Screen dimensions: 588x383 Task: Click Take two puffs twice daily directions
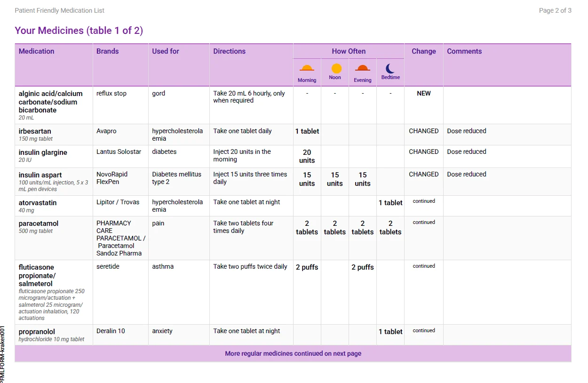pos(250,266)
